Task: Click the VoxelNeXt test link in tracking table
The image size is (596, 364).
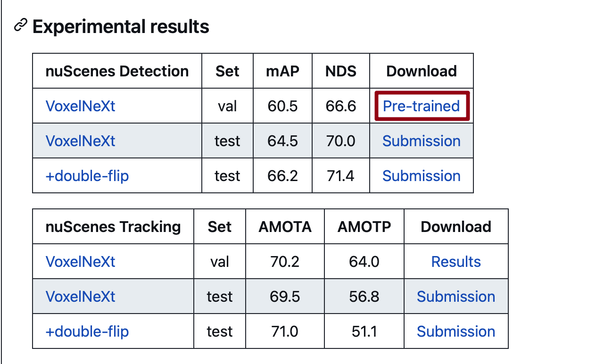Action: pyautogui.click(x=80, y=296)
